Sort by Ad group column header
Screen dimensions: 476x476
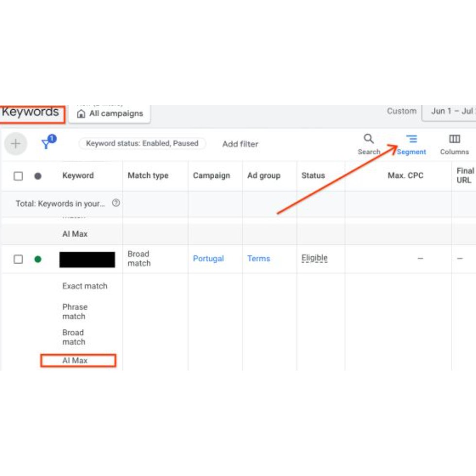click(x=263, y=175)
